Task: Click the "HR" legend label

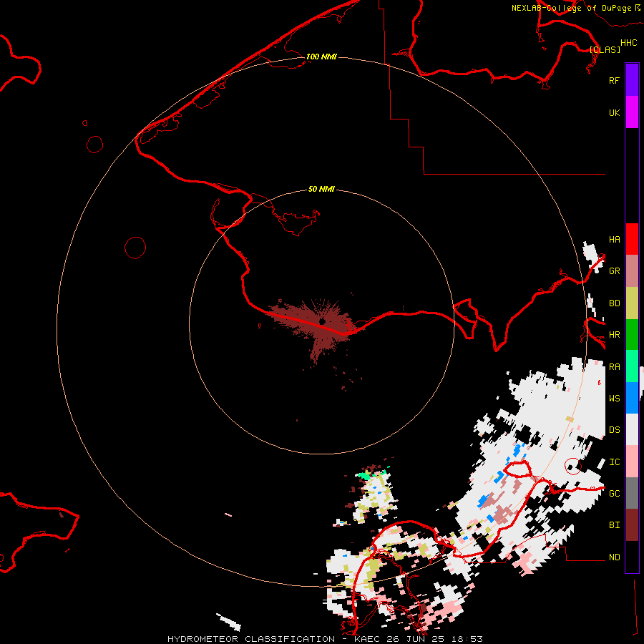Action: [x=614, y=335]
